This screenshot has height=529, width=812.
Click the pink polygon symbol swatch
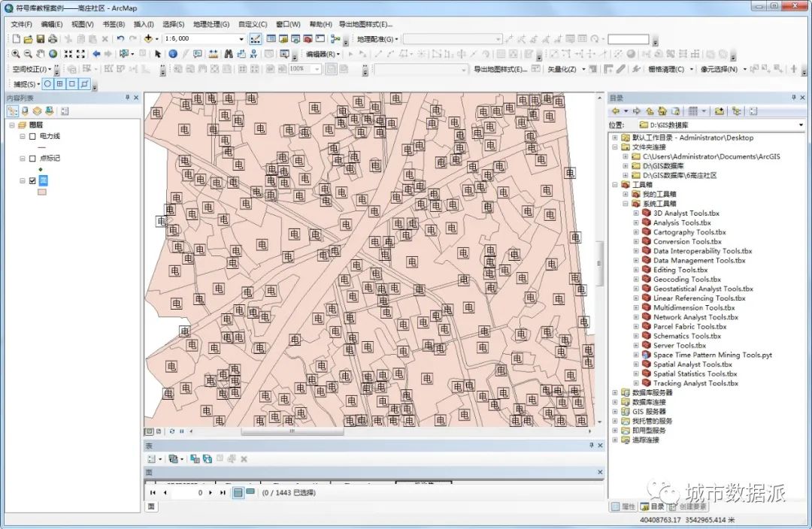click(x=42, y=192)
